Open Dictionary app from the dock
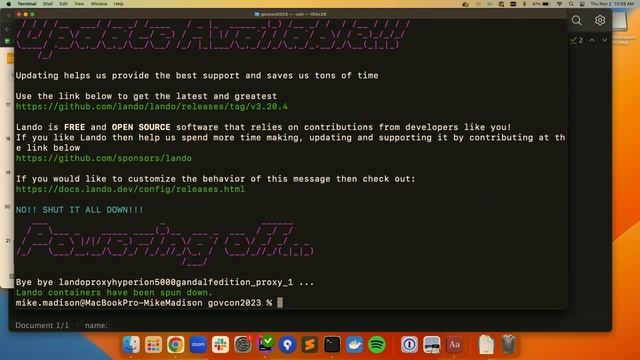The height and width of the screenshot is (360, 640). point(454,344)
